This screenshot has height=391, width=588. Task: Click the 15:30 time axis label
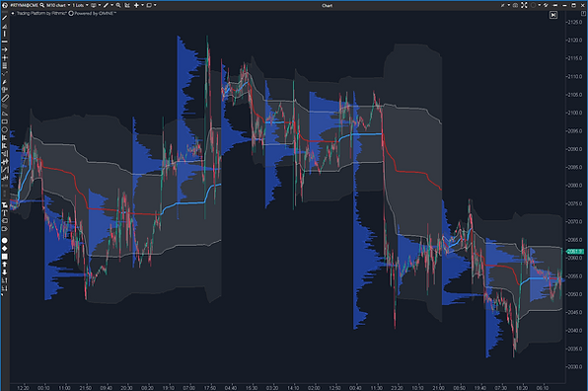point(252,388)
